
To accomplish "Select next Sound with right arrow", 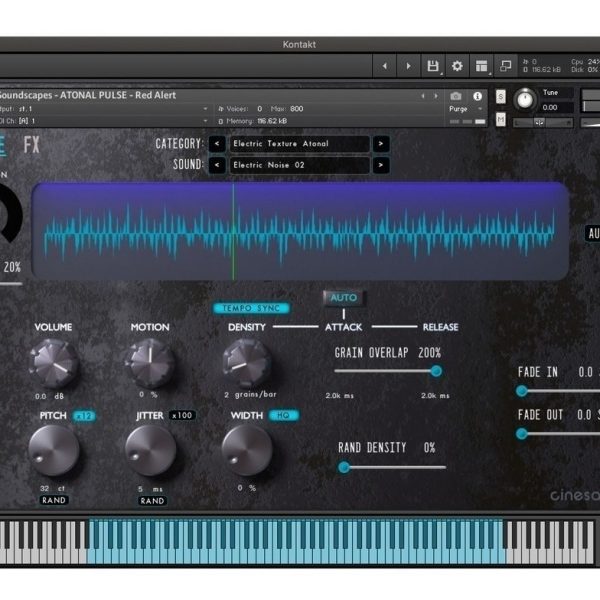I will [381, 165].
